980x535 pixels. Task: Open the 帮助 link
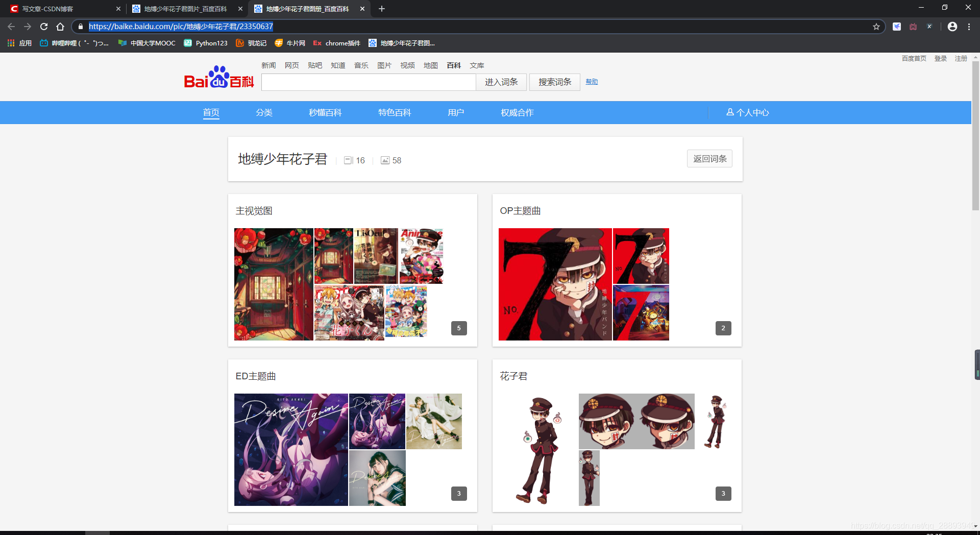pyautogui.click(x=592, y=82)
